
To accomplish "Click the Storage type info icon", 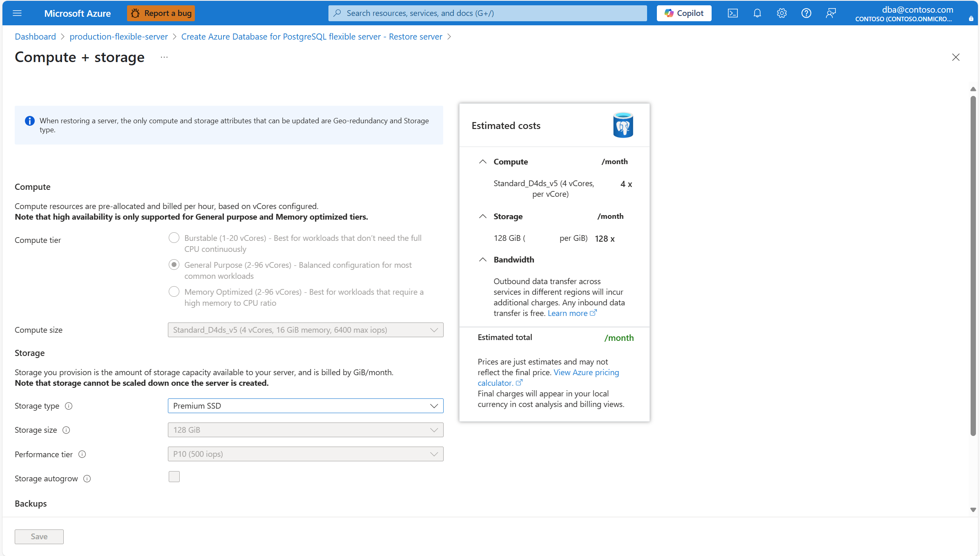I will pos(69,406).
